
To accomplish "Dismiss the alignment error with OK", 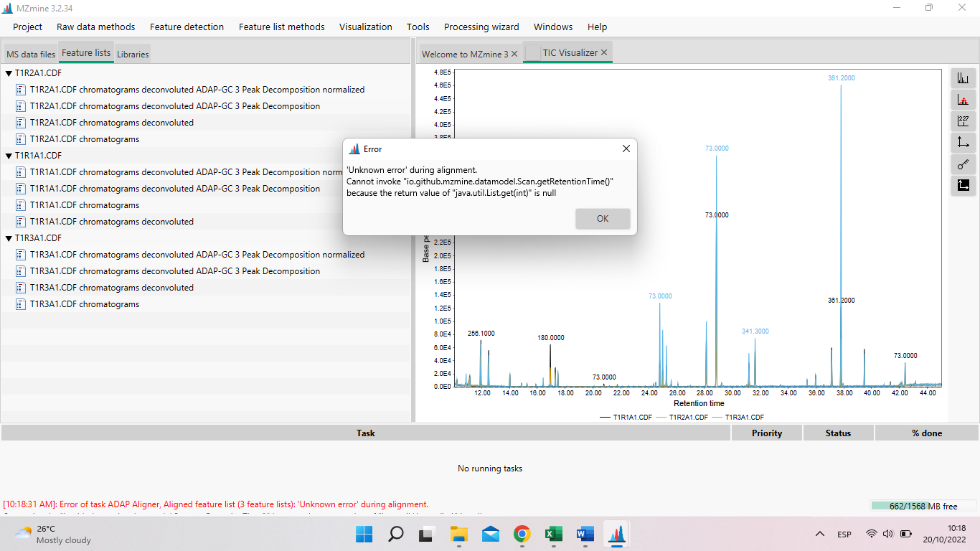I will pyautogui.click(x=603, y=218).
